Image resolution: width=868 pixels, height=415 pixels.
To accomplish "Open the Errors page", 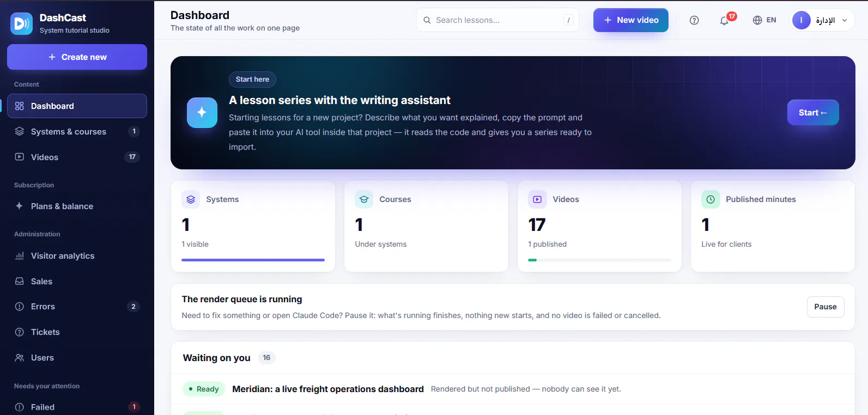I will click(x=77, y=307).
